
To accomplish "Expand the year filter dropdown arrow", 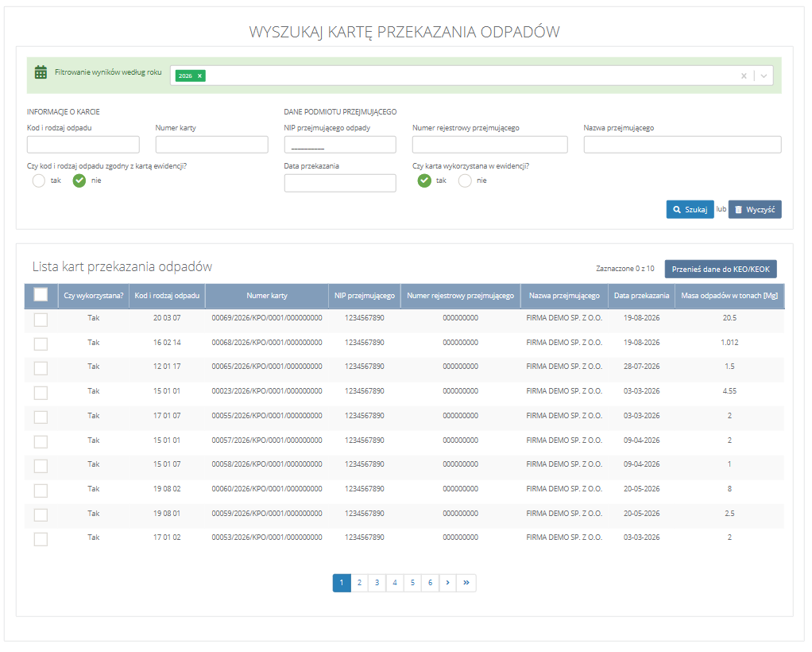I will coord(764,76).
